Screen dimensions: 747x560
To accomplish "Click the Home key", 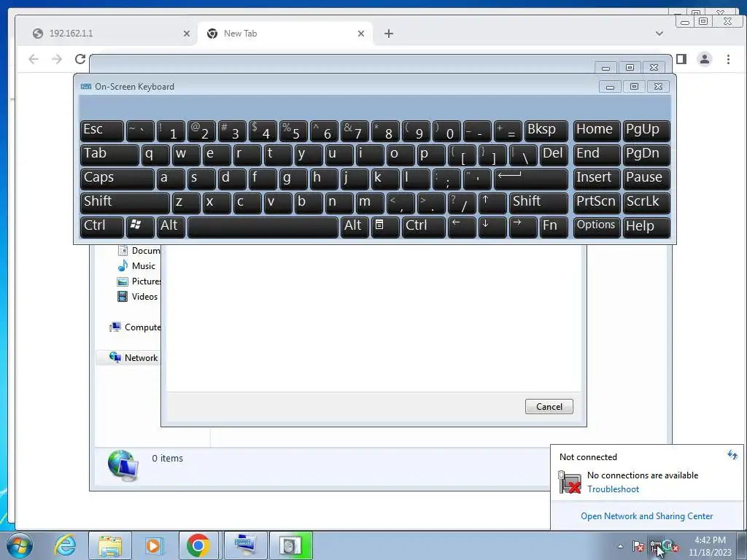I will click(597, 131).
